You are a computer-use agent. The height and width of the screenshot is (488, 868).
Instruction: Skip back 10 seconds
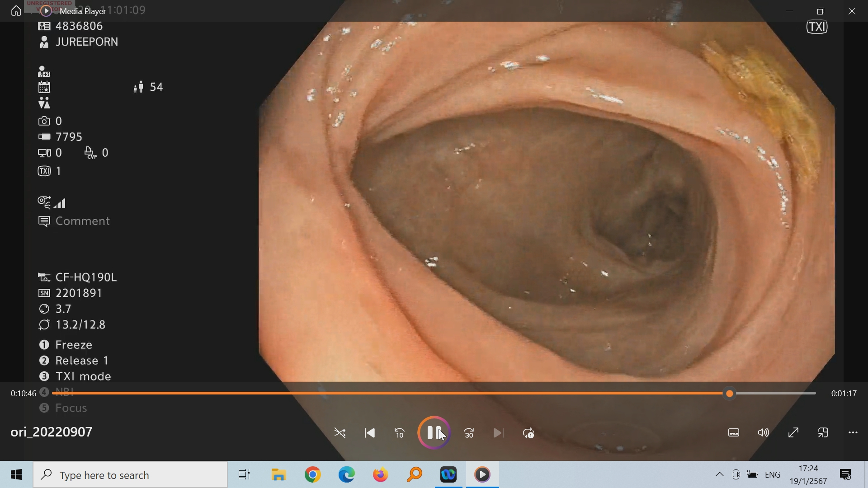point(400,433)
